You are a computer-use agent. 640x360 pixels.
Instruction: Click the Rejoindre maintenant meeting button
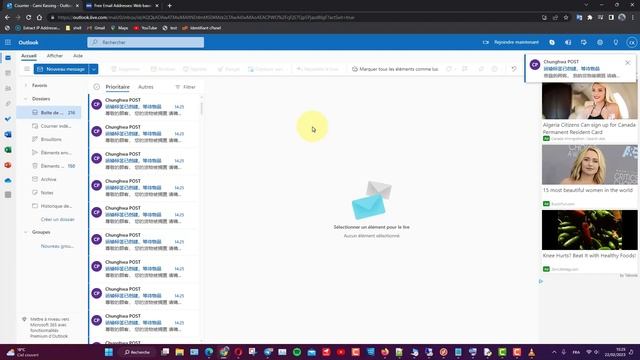click(x=511, y=42)
